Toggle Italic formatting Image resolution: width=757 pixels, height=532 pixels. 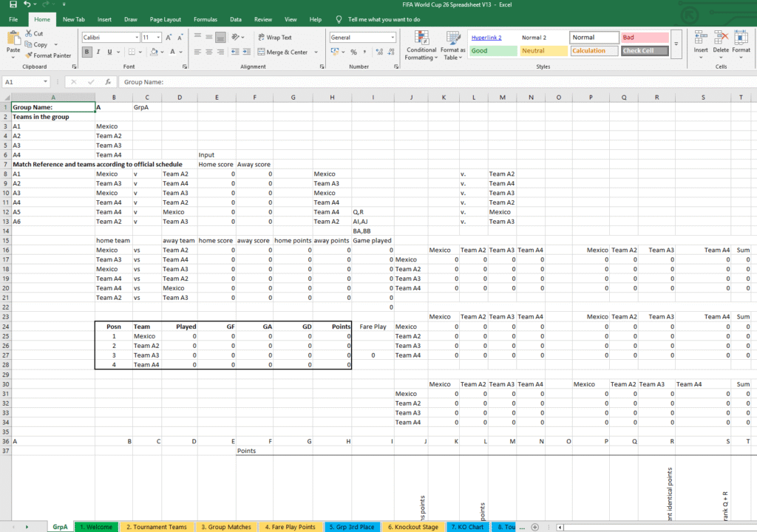98,52
